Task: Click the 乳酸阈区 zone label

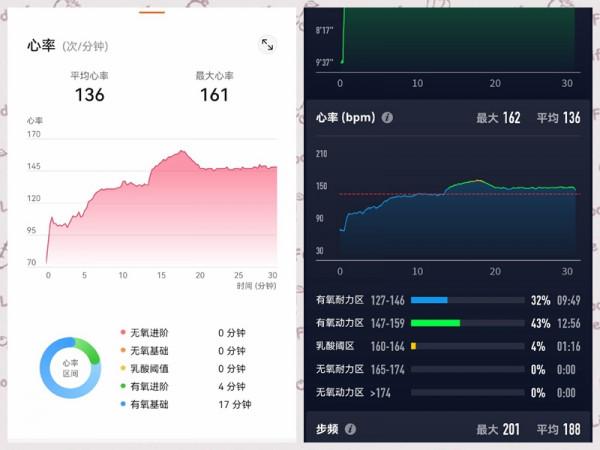Action: pyautogui.click(x=335, y=346)
